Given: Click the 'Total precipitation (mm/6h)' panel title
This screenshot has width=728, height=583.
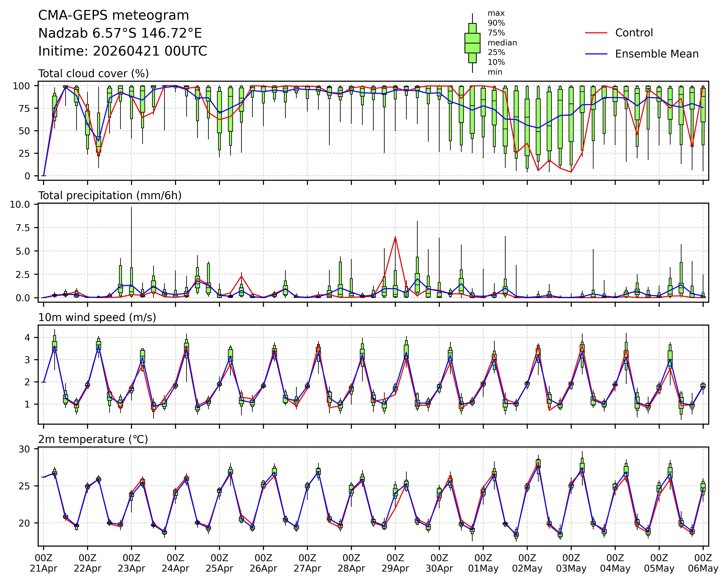Looking at the screenshot, I should [x=110, y=196].
